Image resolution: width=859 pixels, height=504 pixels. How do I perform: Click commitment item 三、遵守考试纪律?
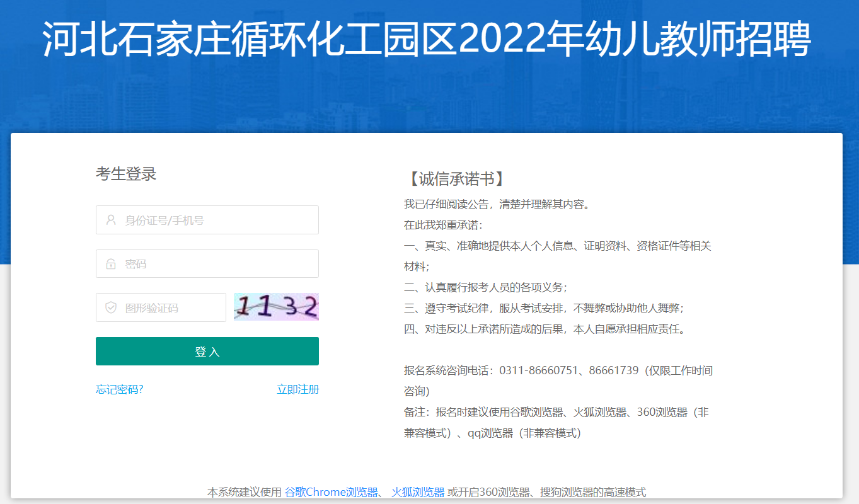click(x=544, y=308)
